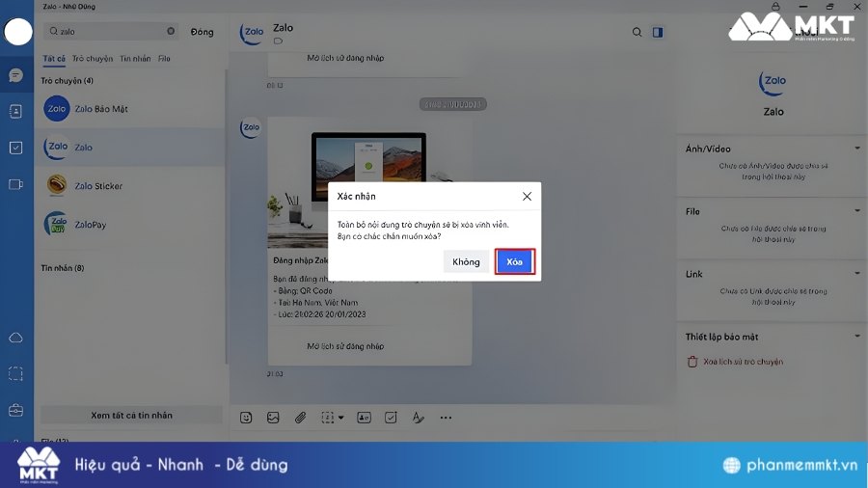This screenshot has width=868, height=488.
Task: Click the search field containing zalo
Action: (x=111, y=32)
